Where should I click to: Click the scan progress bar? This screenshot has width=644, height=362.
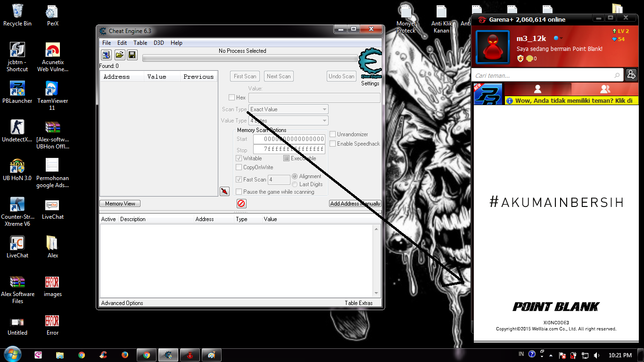250,58
